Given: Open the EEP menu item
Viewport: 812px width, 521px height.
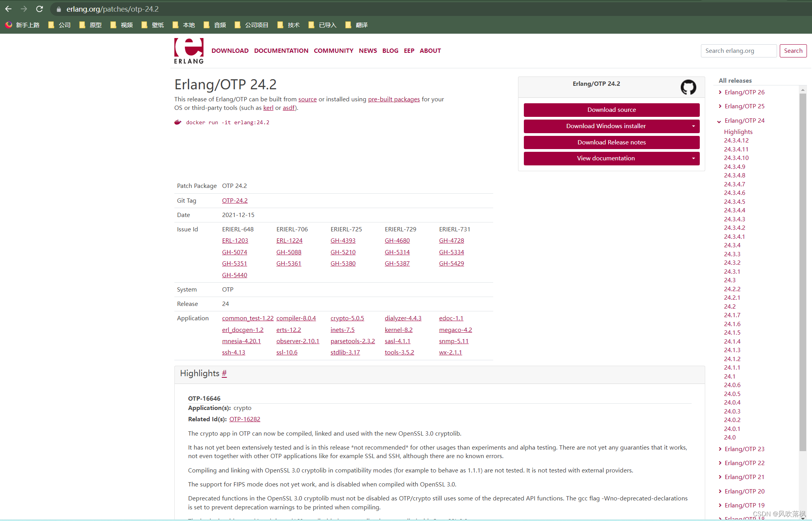Looking at the screenshot, I should pos(409,50).
